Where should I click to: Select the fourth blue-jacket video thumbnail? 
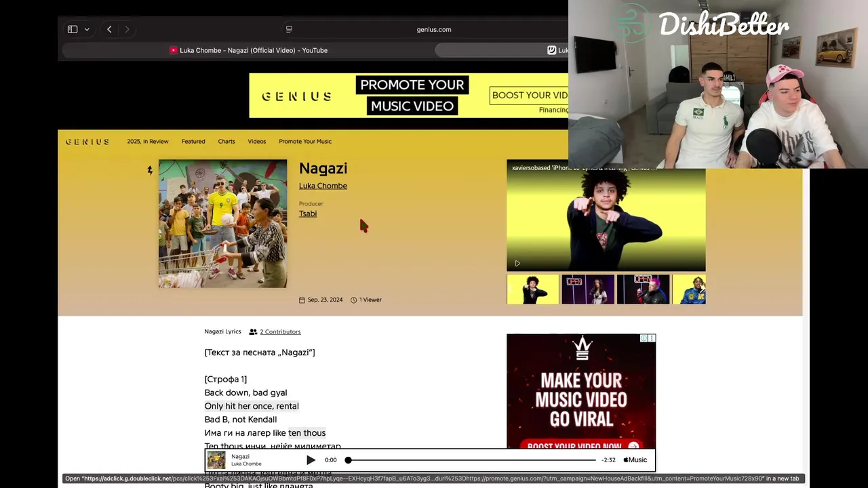pyautogui.click(x=689, y=289)
